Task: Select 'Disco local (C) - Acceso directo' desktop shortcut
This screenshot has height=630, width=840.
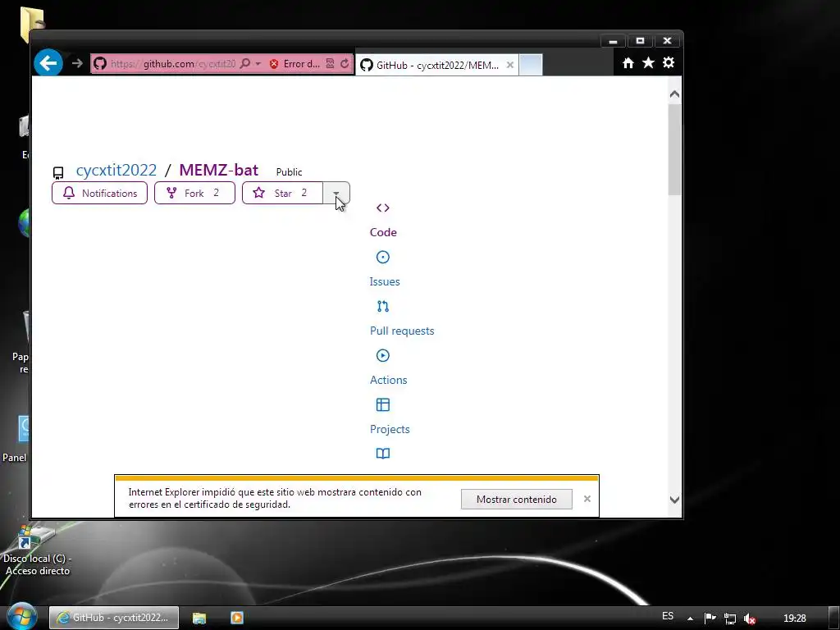Action: (x=38, y=552)
